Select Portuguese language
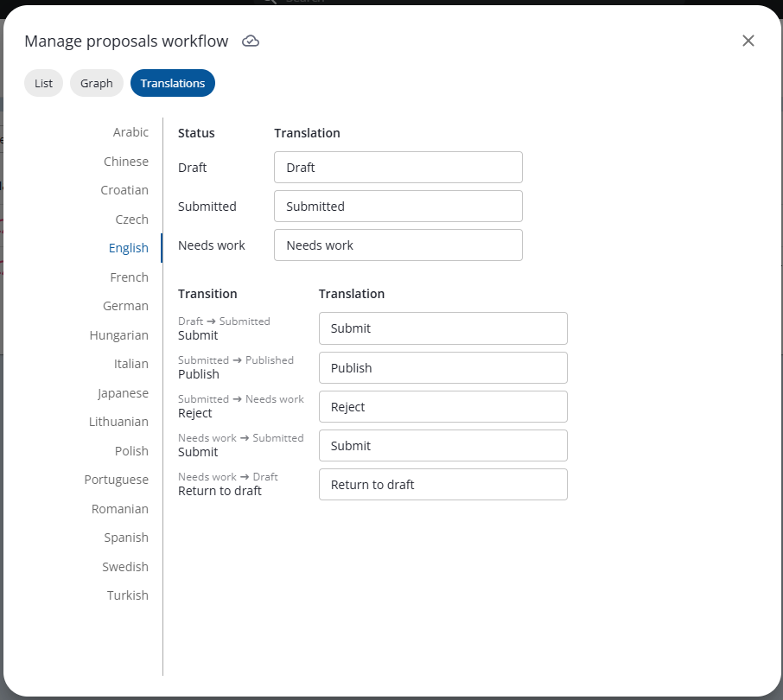The width and height of the screenshot is (783, 700). [117, 480]
